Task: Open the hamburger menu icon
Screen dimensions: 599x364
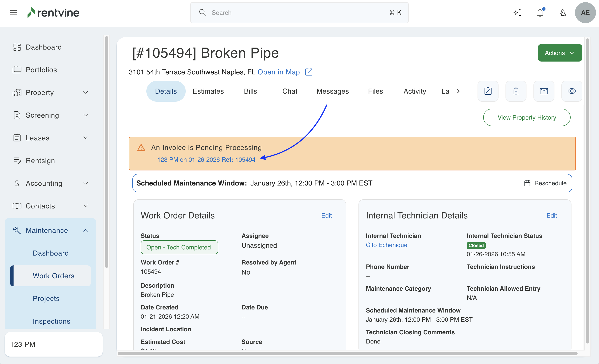Action: 14,13
